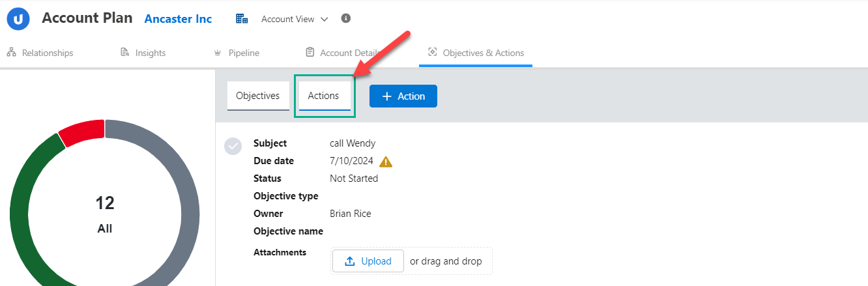The width and height of the screenshot is (868, 286).
Task: Click the Upload attachment button
Action: point(368,261)
